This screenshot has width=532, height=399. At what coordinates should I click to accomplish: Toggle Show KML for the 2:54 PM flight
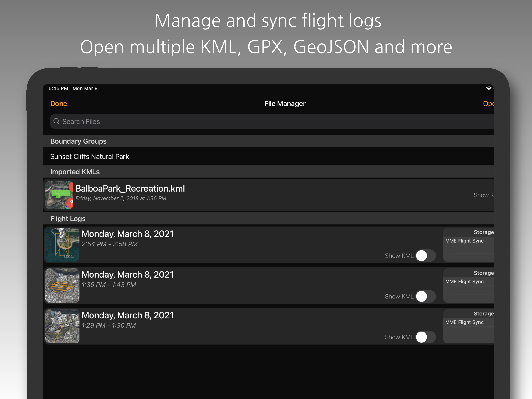[425, 256]
